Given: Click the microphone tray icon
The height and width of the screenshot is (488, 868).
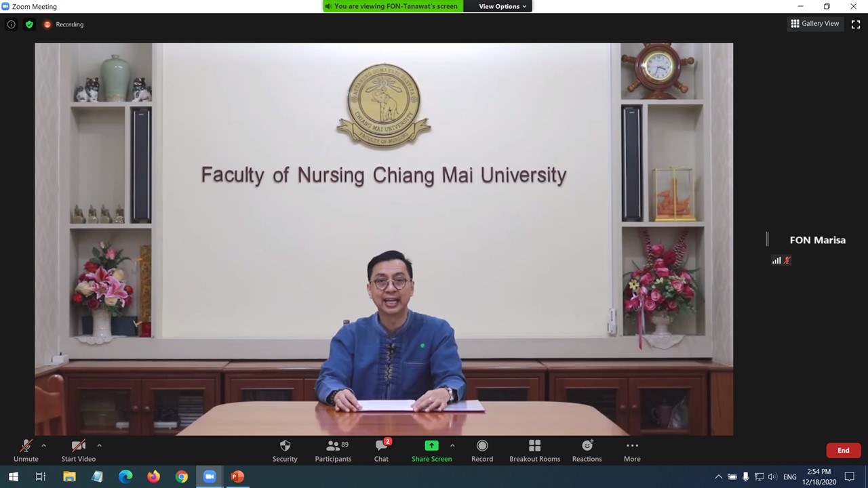Looking at the screenshot, I should (x=746, y=476).
